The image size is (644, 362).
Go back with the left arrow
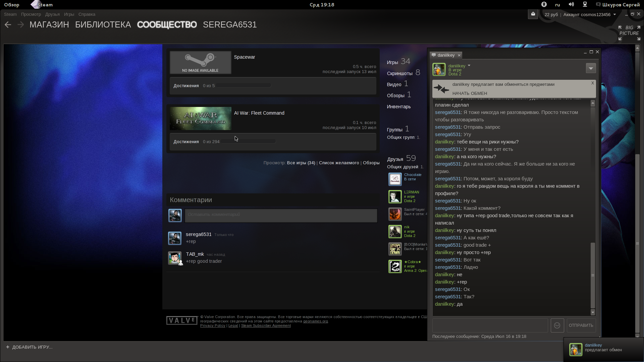tap(8, 25)
